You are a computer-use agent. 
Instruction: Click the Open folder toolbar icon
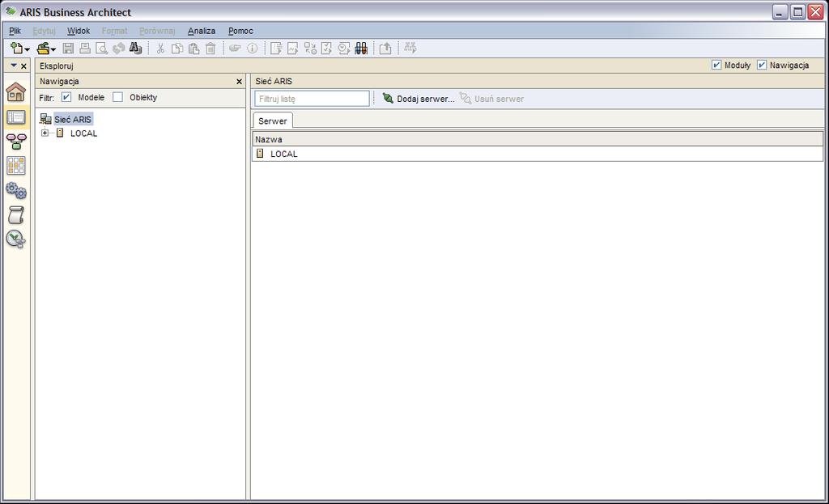tap(43, 49)
